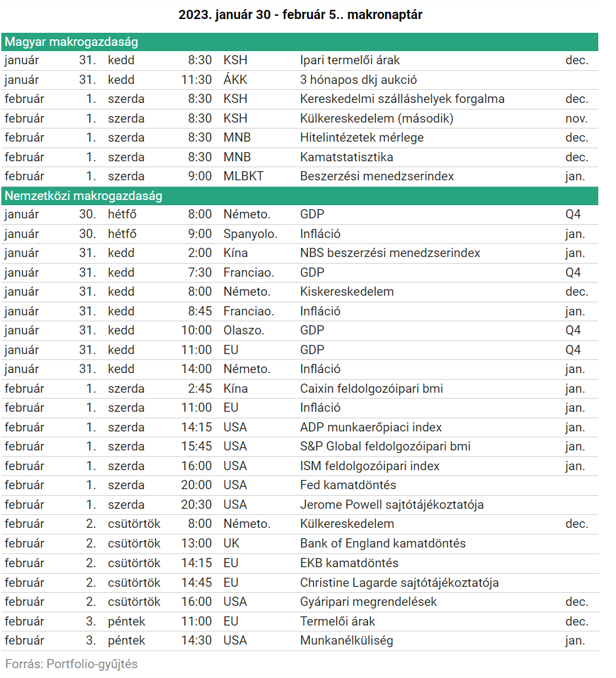The width and height of the screenshot is (616, 678).
Task: Select "Christine Lagarde sajtótájékoztatója" entry
Action: [399, 582]
